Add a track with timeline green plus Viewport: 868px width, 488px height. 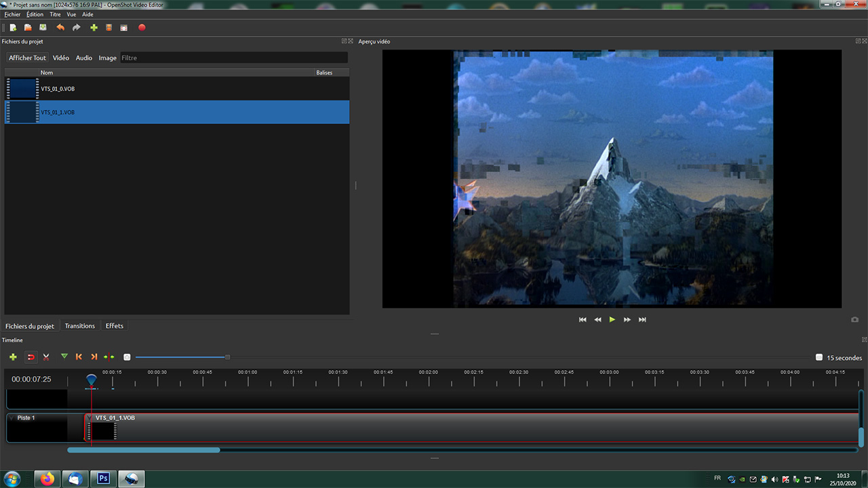coord(13,357)
